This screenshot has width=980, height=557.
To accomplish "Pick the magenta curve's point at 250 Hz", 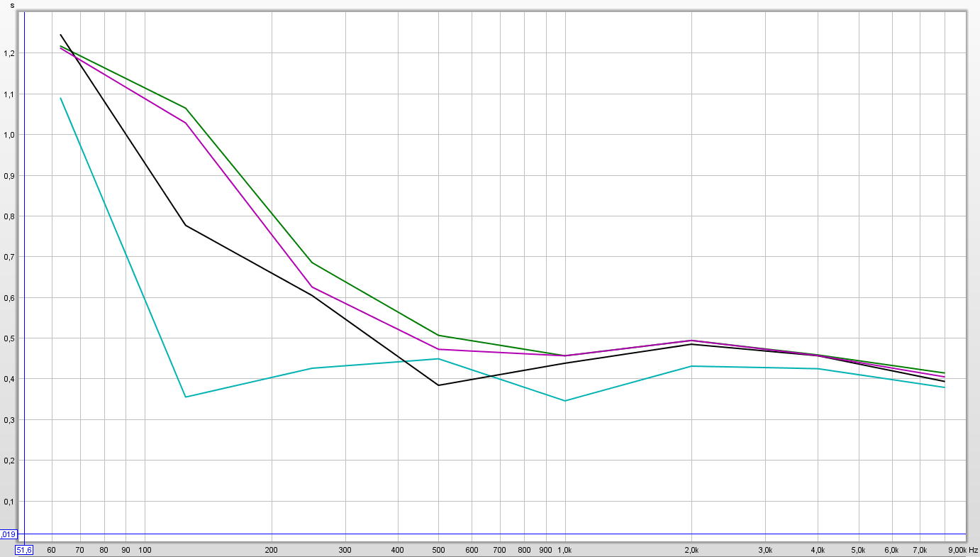I will pyautogui.click(x=312, y=287).
